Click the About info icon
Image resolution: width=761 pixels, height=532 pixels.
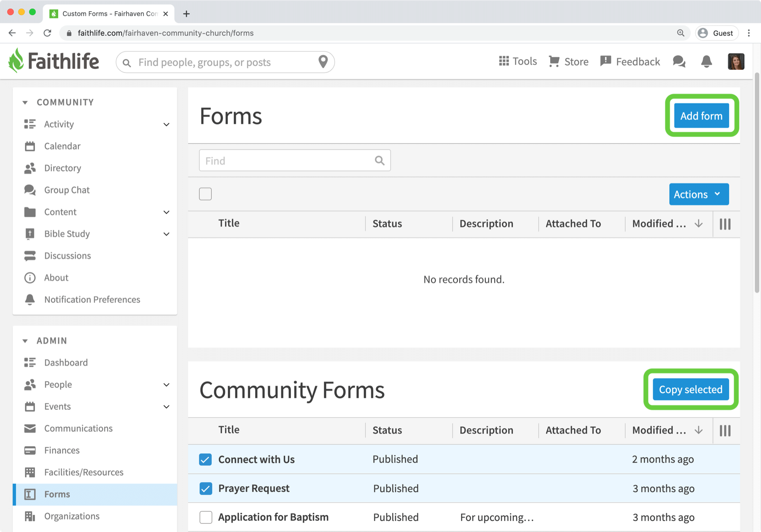coord(30,278)
